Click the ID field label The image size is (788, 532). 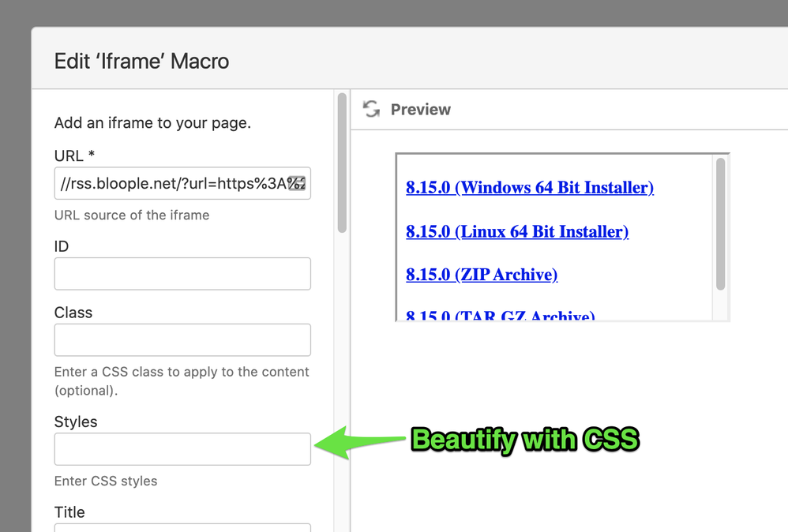click(62, 246)
